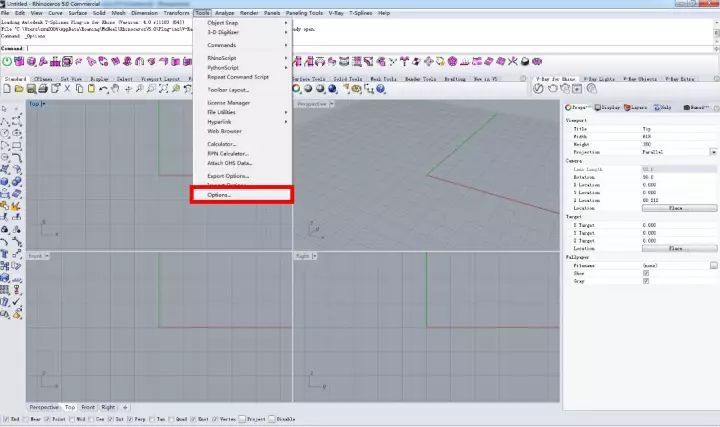Select the Pan hand tool
720x427 pixels.
point(115,89)
